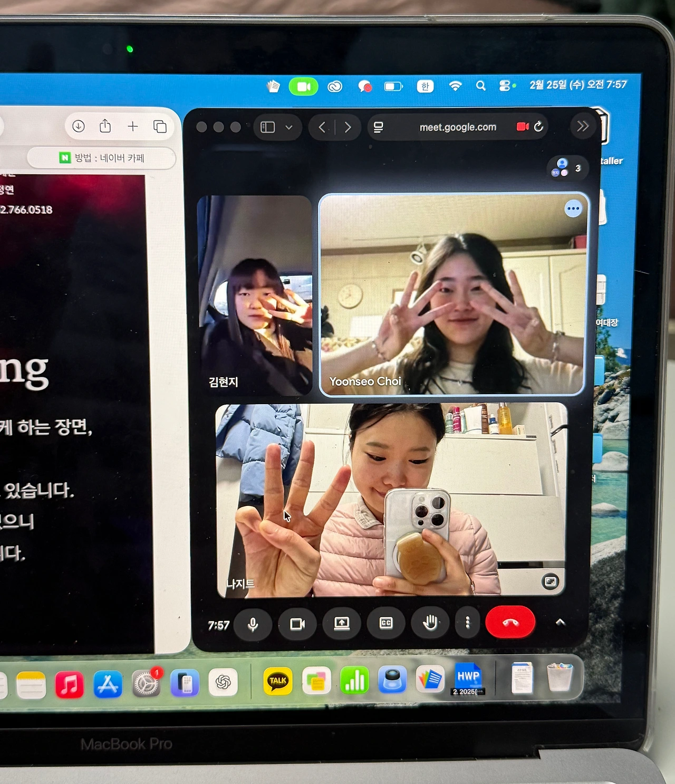Switch input source via the 한 menu
The height and width of the screenshot is (784, 675).
(x=425, y=86)
